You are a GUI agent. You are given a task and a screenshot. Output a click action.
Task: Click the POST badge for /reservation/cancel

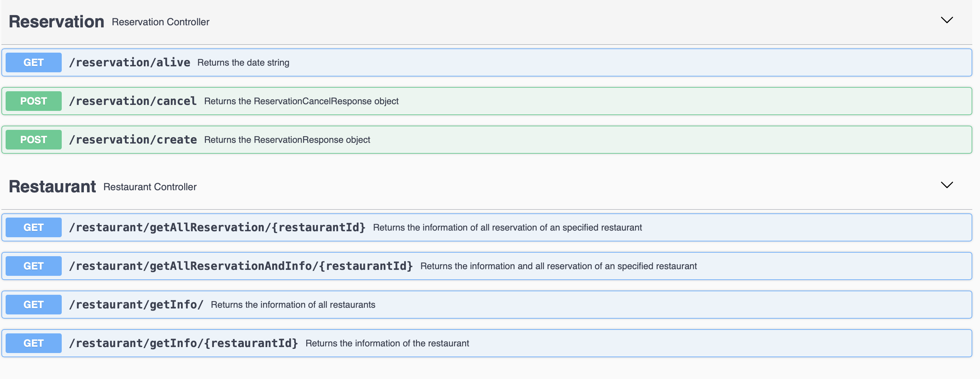pyautogui.click(x=33, y=101)
